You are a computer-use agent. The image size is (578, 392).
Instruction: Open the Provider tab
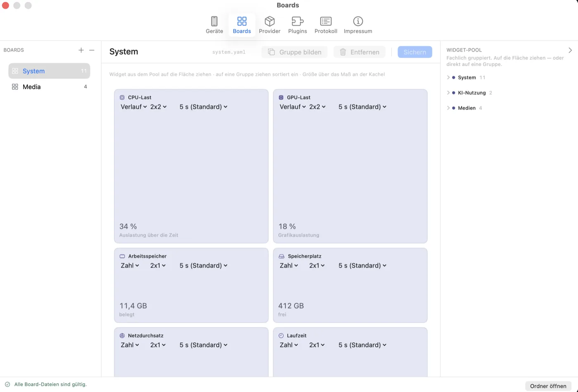coord(270,25)
